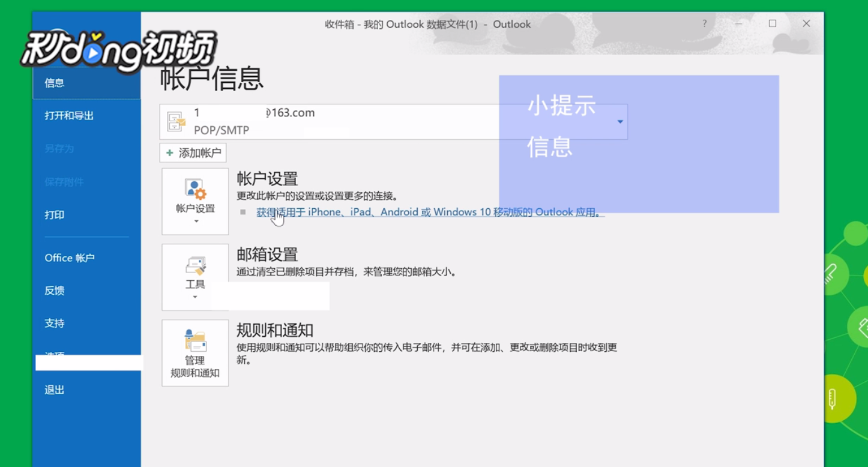
Task: Click the 管理您的邮箱大小 description text
Action: 346,272
